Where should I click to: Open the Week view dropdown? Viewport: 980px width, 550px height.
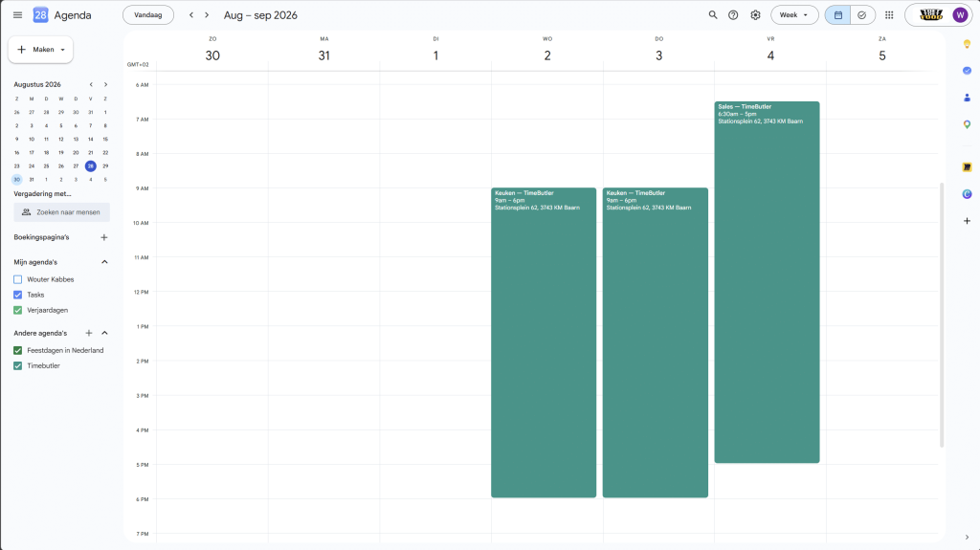pos(794,15)
